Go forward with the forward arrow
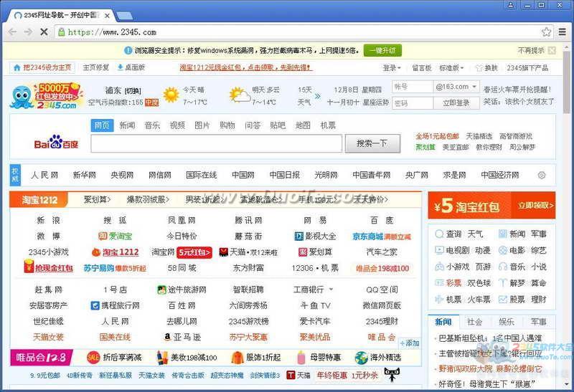This screenshot has height=392, width=574. pos(28,32)
